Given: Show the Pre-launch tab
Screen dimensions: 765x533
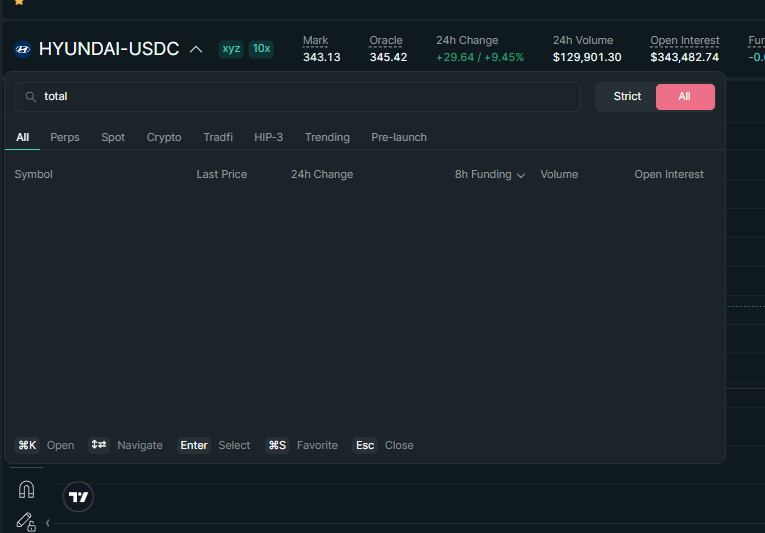Looking at the screenshot, I should 399,138.
